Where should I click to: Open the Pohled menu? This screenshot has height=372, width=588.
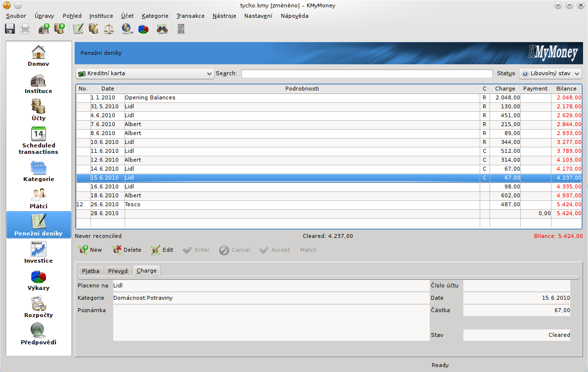pyautogui.click(x=72, y=16)
